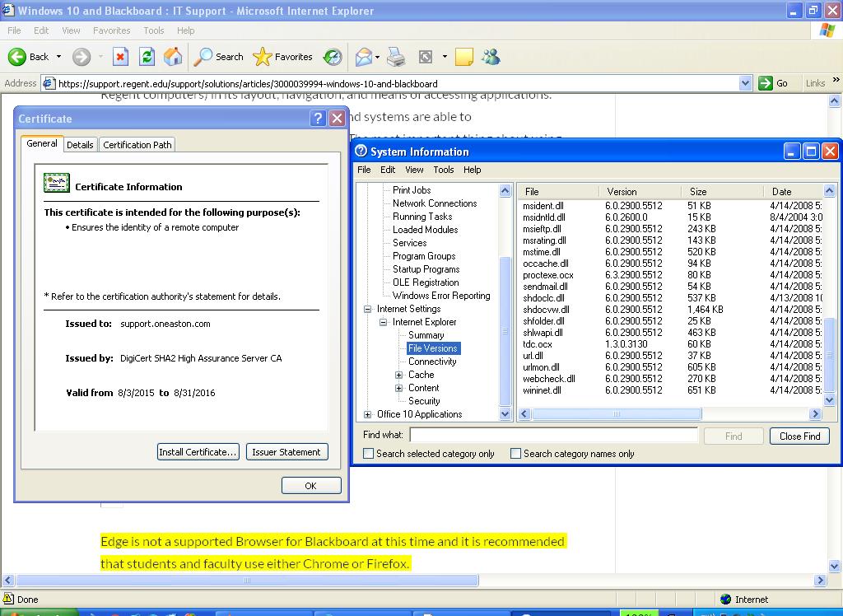Sort the list by the Version column header
Screen dimensions: 843x616
tap(640, 192)
